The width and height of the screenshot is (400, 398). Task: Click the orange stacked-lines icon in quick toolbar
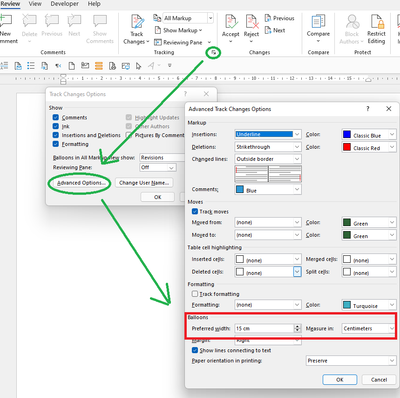click(x=99, y=66)
